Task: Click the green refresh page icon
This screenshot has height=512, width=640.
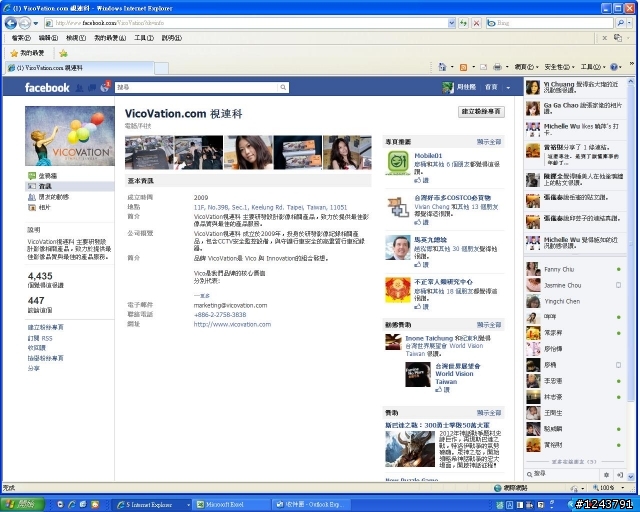Action: click(463, 23)
